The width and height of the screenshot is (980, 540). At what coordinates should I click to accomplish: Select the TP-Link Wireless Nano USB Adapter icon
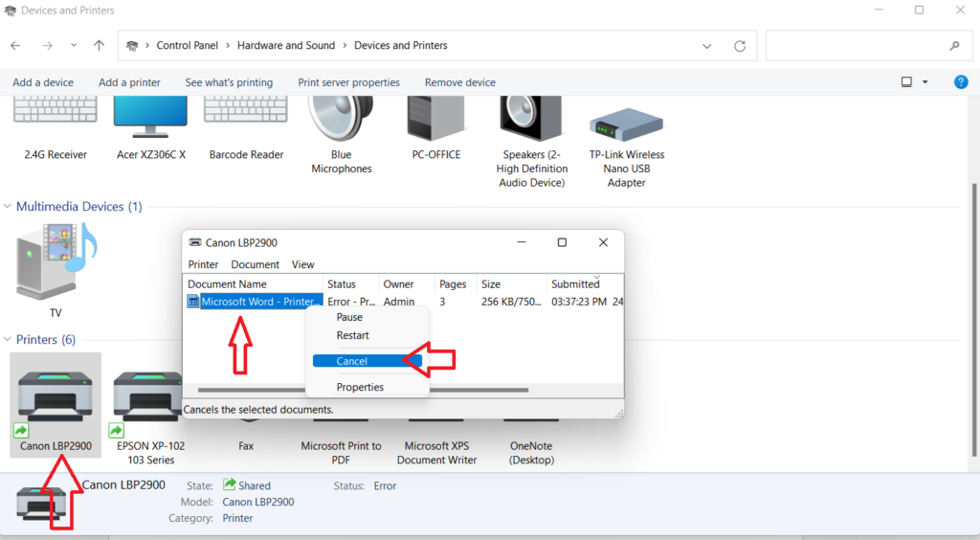626,124
